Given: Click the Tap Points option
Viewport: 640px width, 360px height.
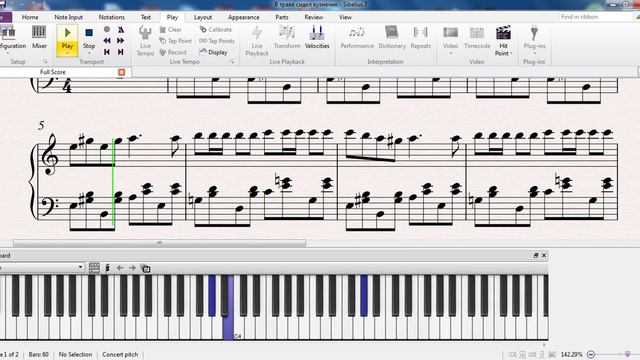Looking at the screenshot, I should (x=217, y=41).
